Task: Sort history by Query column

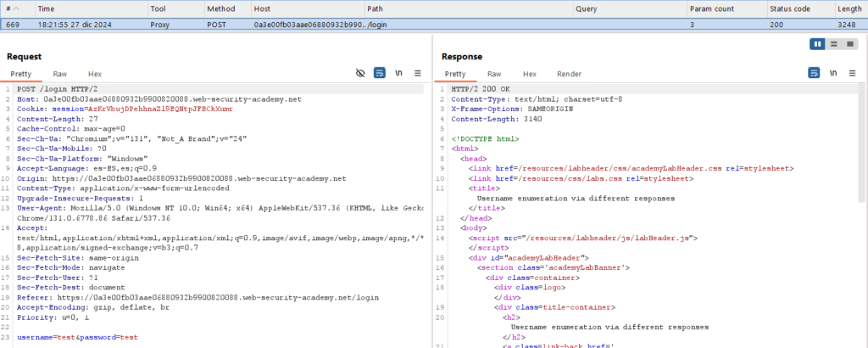Action: pyautogui.click(x=630, y=8)
